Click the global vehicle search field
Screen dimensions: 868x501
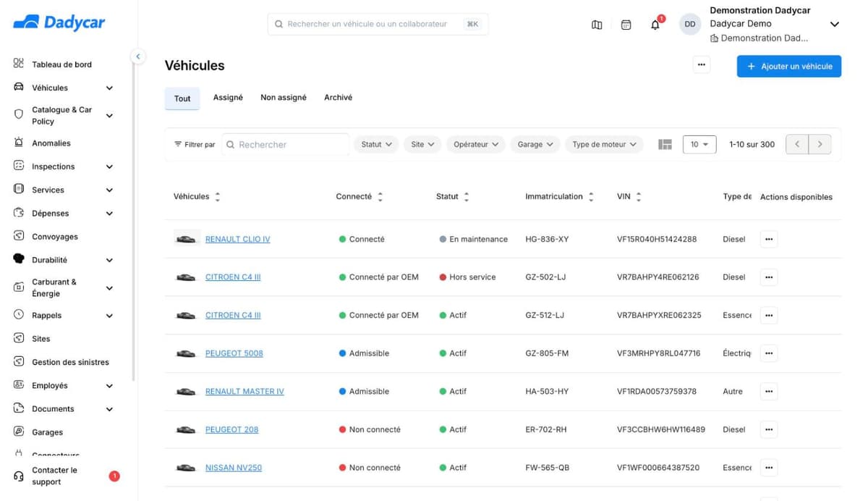pyautogui.click(x=378, y=24)
